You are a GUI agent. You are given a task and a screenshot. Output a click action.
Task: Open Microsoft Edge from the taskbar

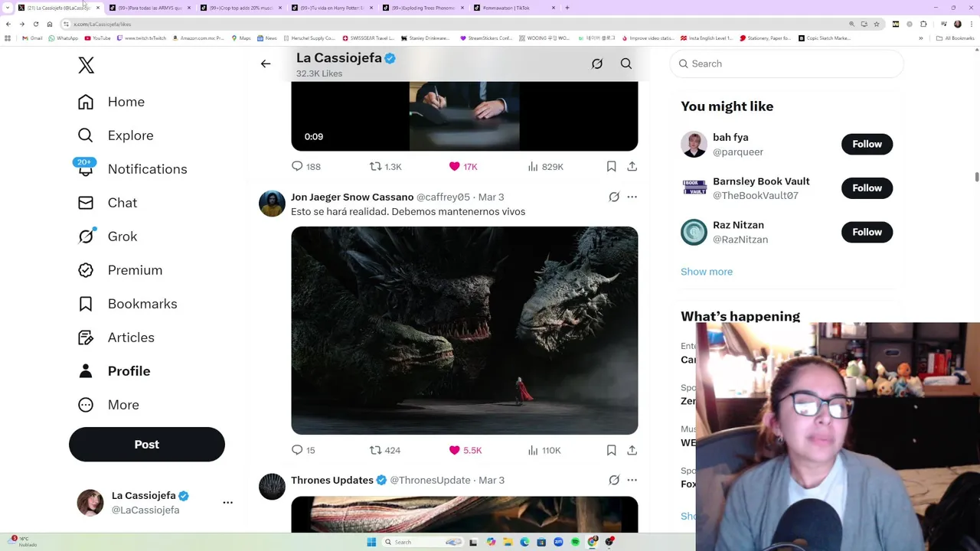(x=524, y=542)
